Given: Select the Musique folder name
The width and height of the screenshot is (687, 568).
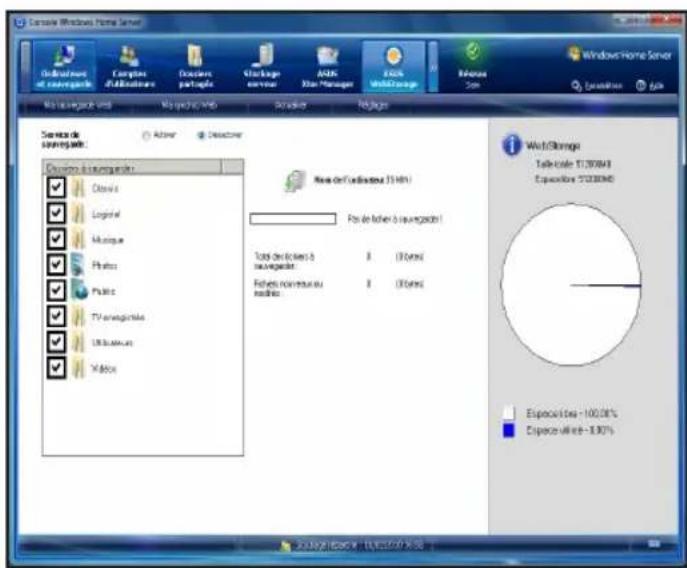Looking at the screenshot, I should (x=108, y=240).
